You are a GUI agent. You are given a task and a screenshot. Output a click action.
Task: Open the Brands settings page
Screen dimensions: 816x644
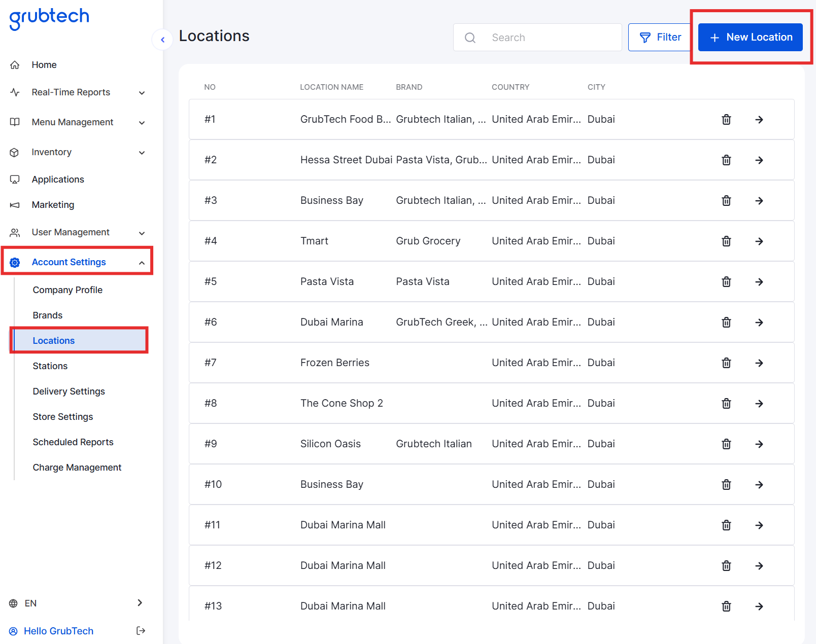[x=47, y=315]
